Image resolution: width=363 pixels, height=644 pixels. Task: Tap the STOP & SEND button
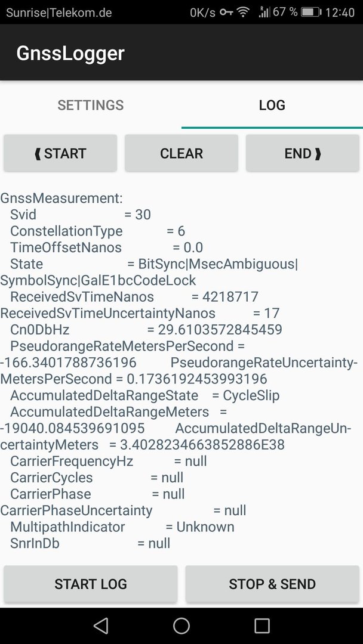(272, 584)
